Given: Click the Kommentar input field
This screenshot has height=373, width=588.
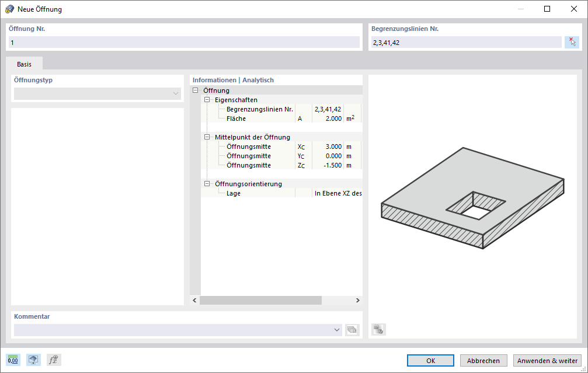Looking at the screenshot, I should pos(173,330).
